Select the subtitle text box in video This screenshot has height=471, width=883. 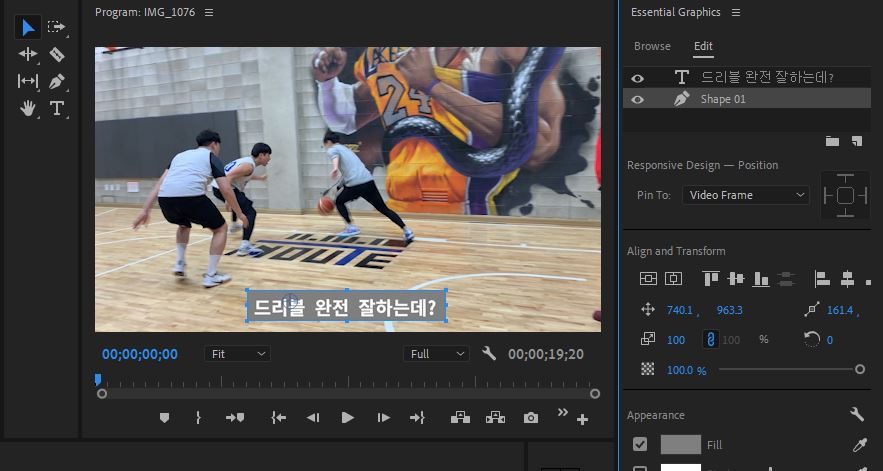(x=346, y=306)
